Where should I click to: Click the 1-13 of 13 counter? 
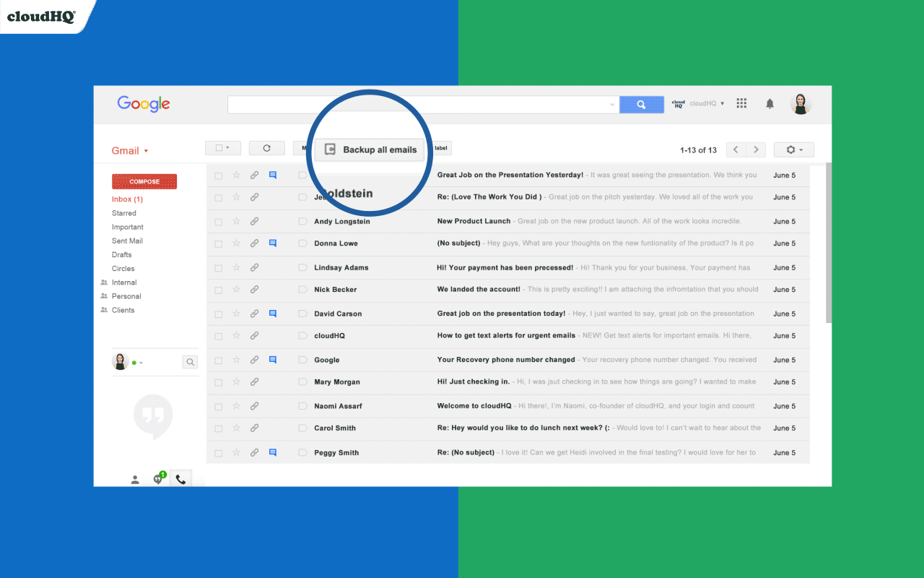pos(698,150)
